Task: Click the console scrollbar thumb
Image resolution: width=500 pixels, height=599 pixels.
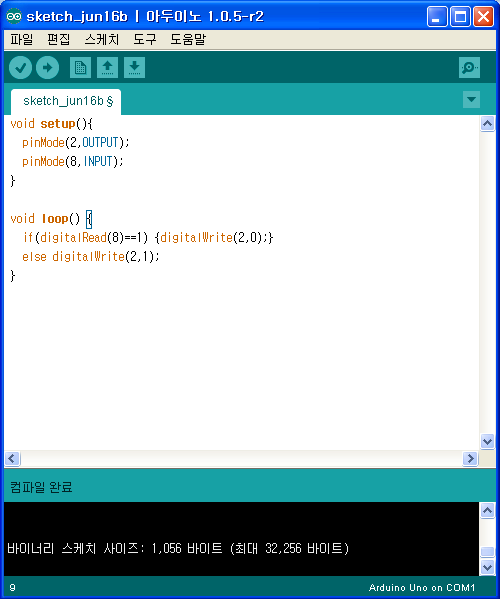Action: click(x=487, y=552)
